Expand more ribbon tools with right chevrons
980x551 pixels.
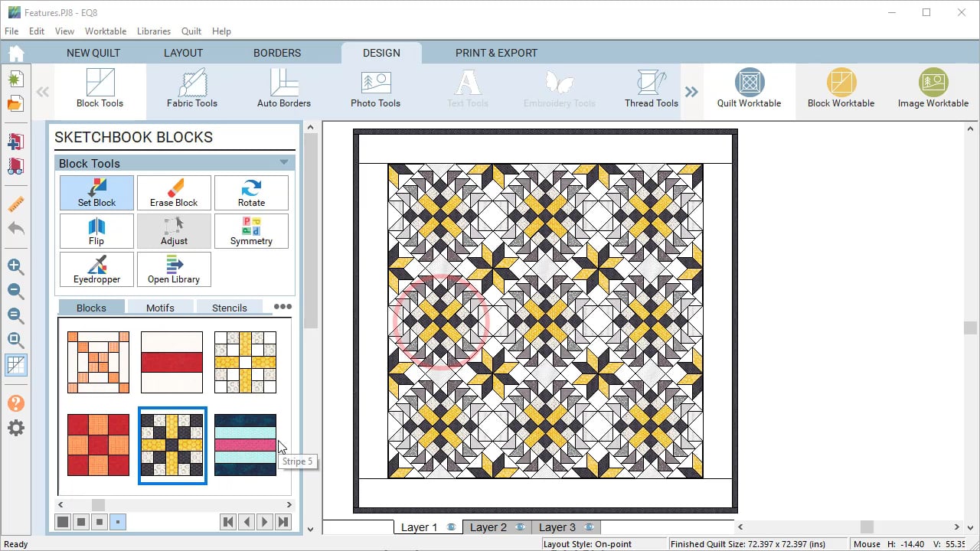point(691,92)
